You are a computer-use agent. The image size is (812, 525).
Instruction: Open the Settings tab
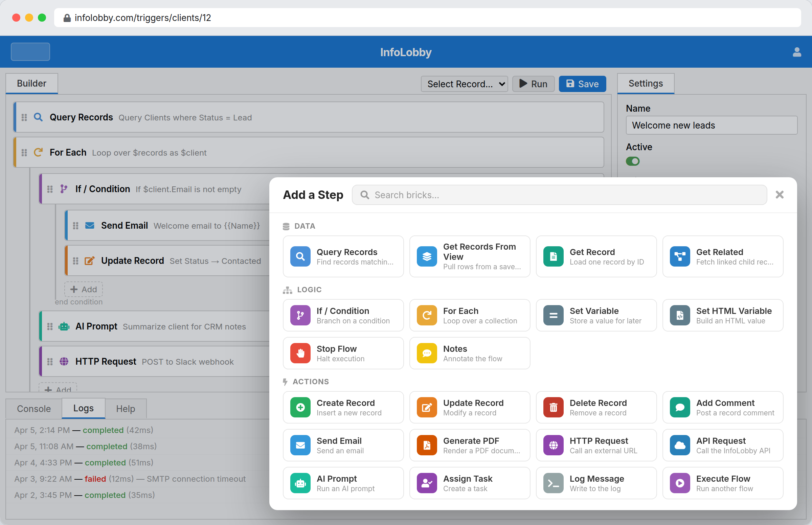(x=646, y=84)
